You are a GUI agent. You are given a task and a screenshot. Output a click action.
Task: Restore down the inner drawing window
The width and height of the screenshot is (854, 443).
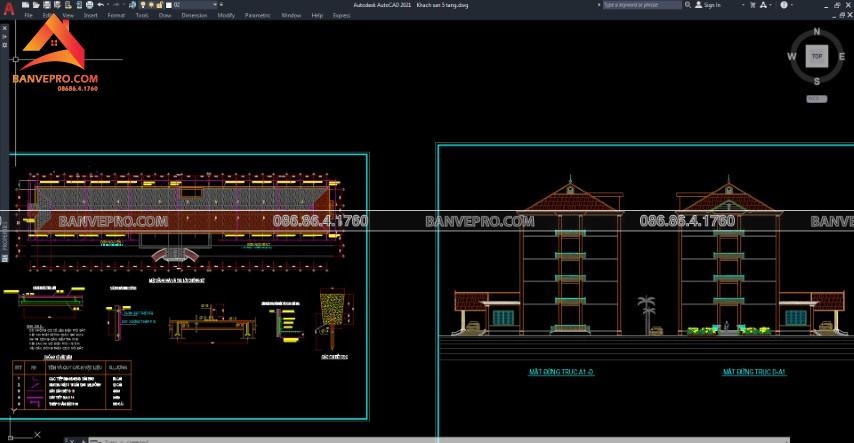coord(841,15)
